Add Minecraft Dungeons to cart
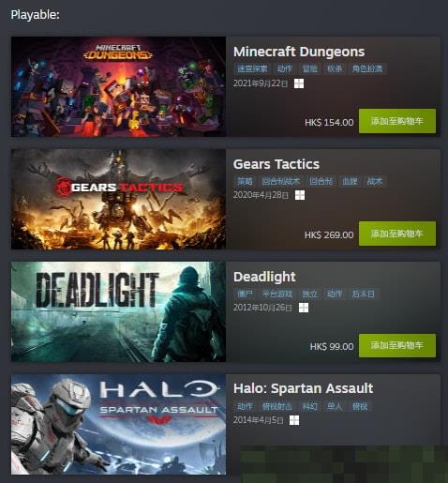Screen dimensions: 448x483 click(397, 121)
